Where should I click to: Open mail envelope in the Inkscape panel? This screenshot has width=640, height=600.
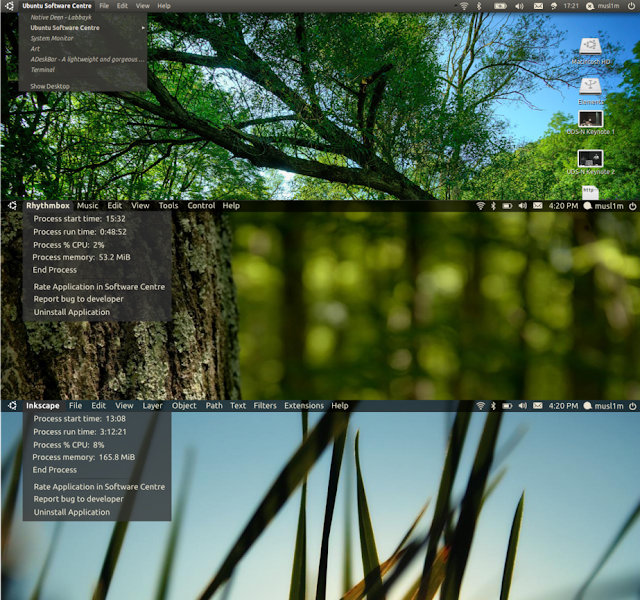point(538,406)
